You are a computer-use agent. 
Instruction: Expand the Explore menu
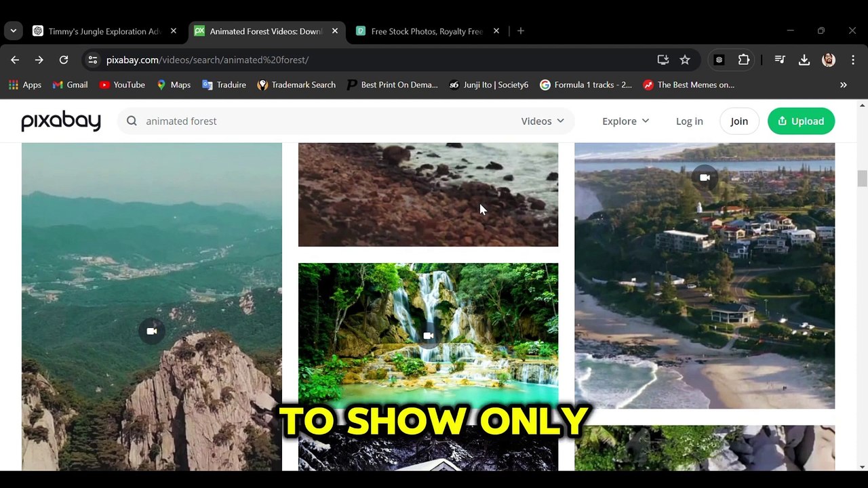[625, 121]
